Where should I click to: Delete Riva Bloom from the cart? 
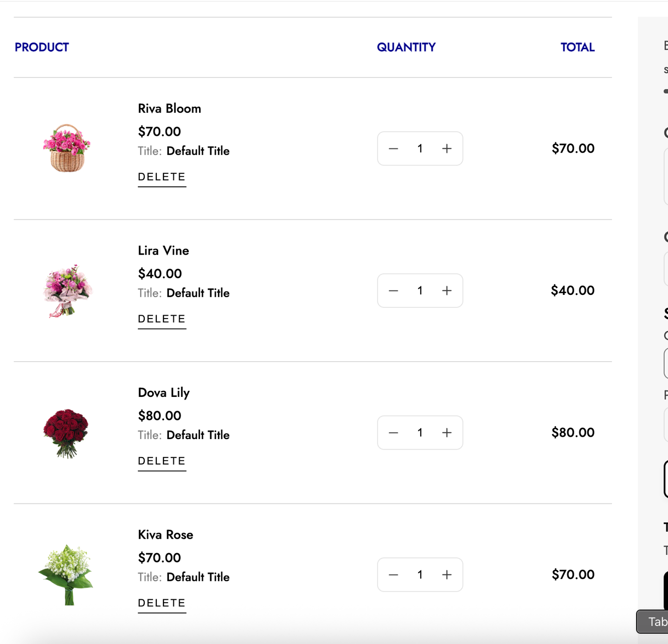point(161,177)
